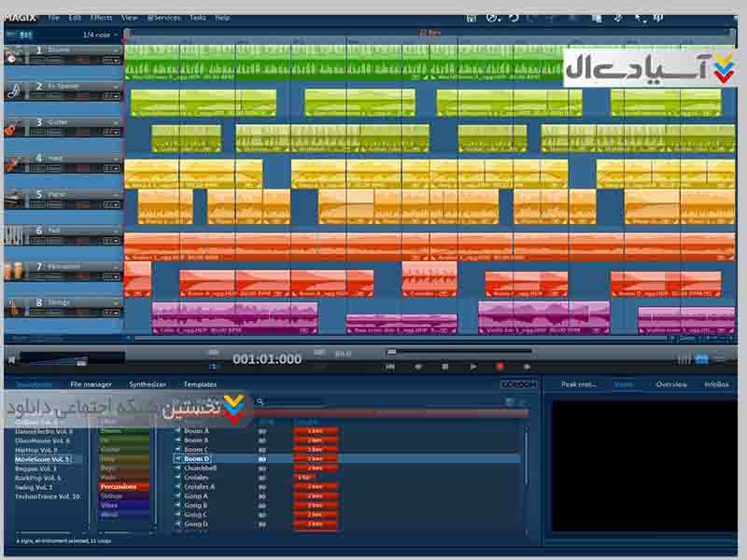747x560 pixels.
Task: Expand the Drums track name dropdown arrow
Action: [117, 50]
